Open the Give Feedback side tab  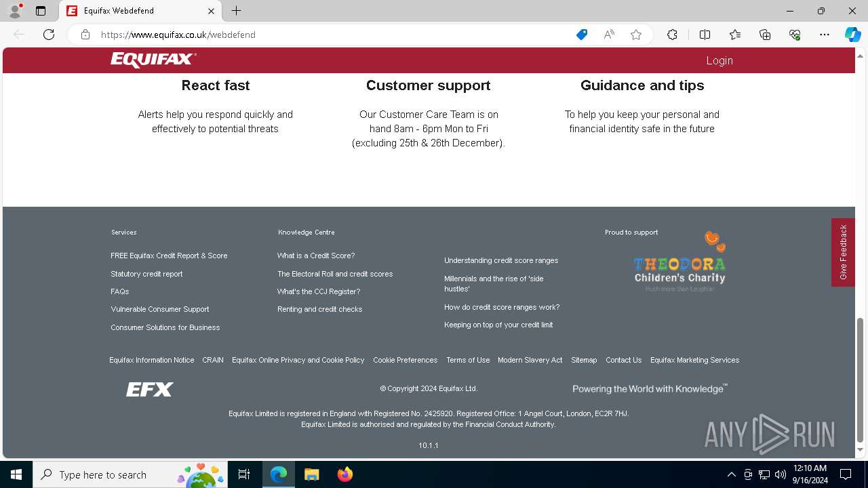[x=843, y=252]
